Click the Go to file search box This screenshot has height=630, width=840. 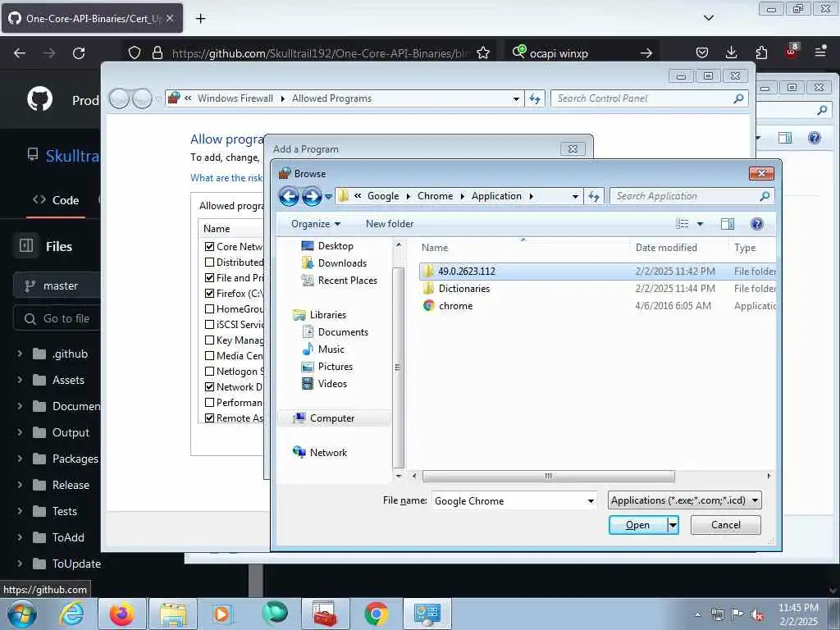(x=57, y=319)
